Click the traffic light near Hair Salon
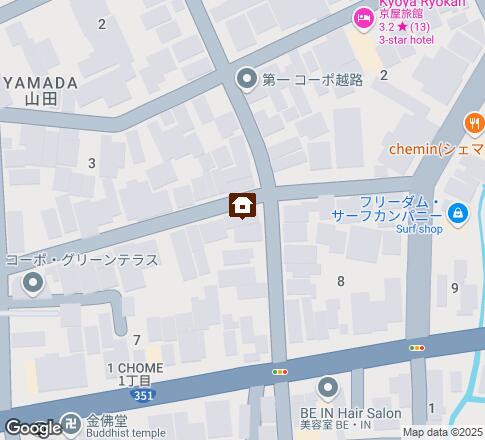Viewport: 485px width, 440px height. 280,372
